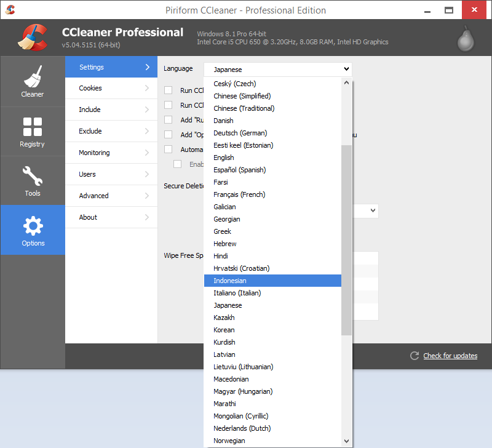492x448 pixels.
Task: Choose Eesti keel (Estonian)
Action: (272, 145)
